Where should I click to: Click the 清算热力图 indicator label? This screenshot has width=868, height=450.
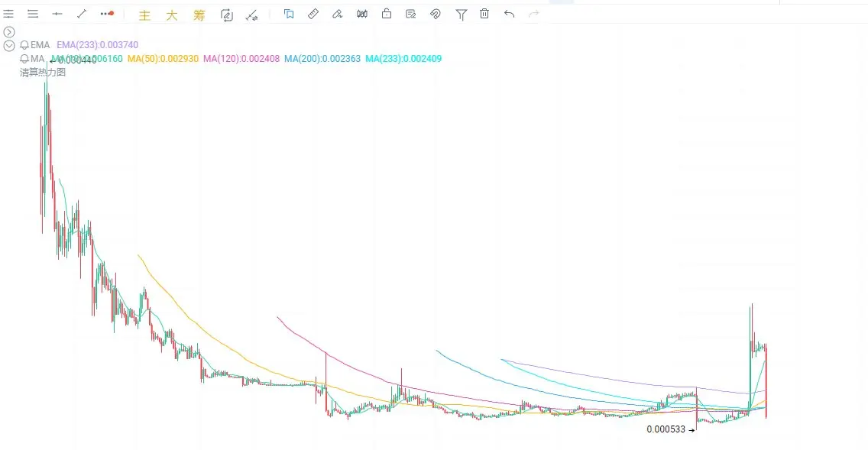[43, 73]
